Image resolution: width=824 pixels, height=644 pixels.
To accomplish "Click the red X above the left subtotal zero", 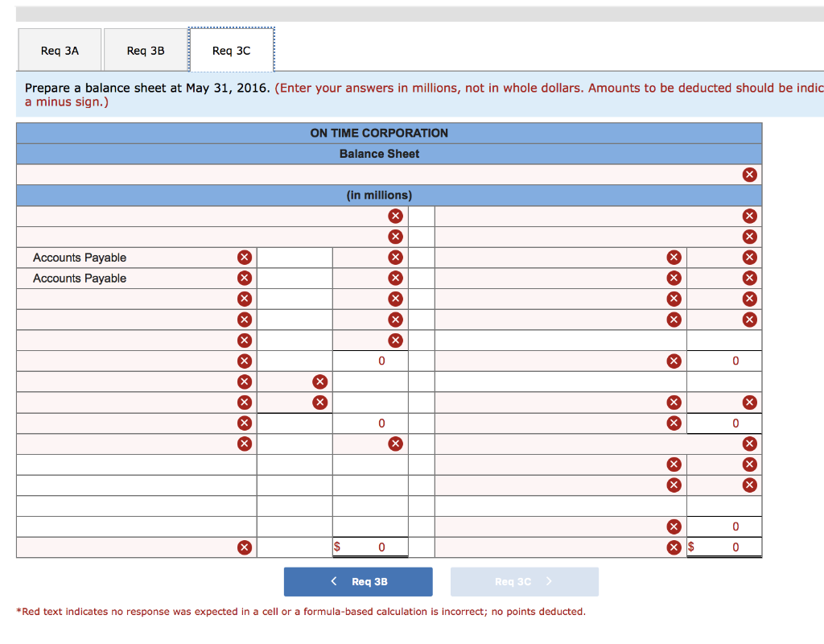I will click(x=395, y=340).
